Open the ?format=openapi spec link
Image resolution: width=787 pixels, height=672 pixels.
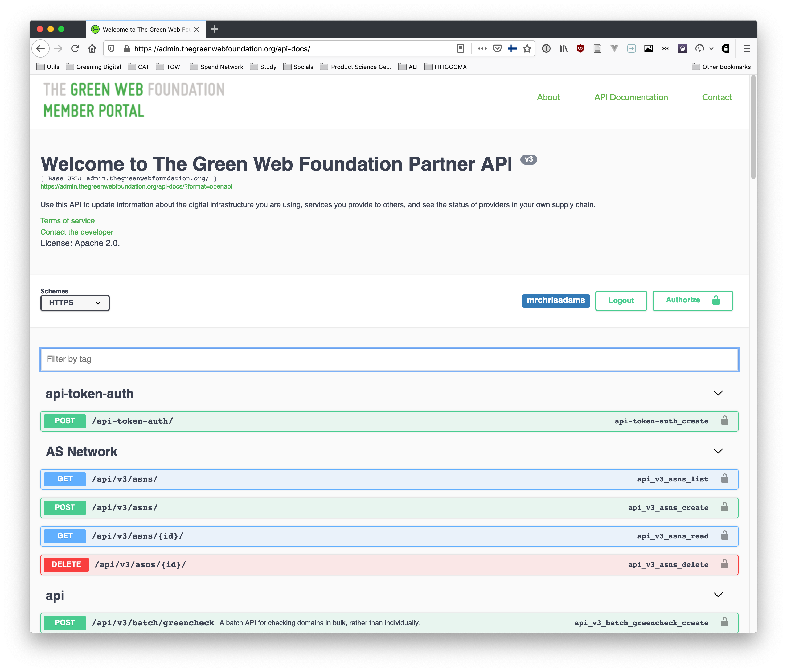pos(136,187)
